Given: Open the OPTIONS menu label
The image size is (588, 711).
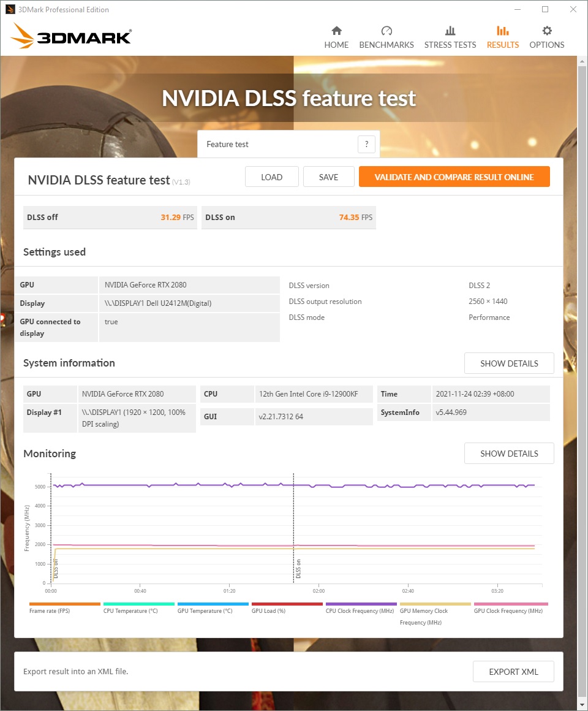Looking at the screenshot, I should click(547, 45).
